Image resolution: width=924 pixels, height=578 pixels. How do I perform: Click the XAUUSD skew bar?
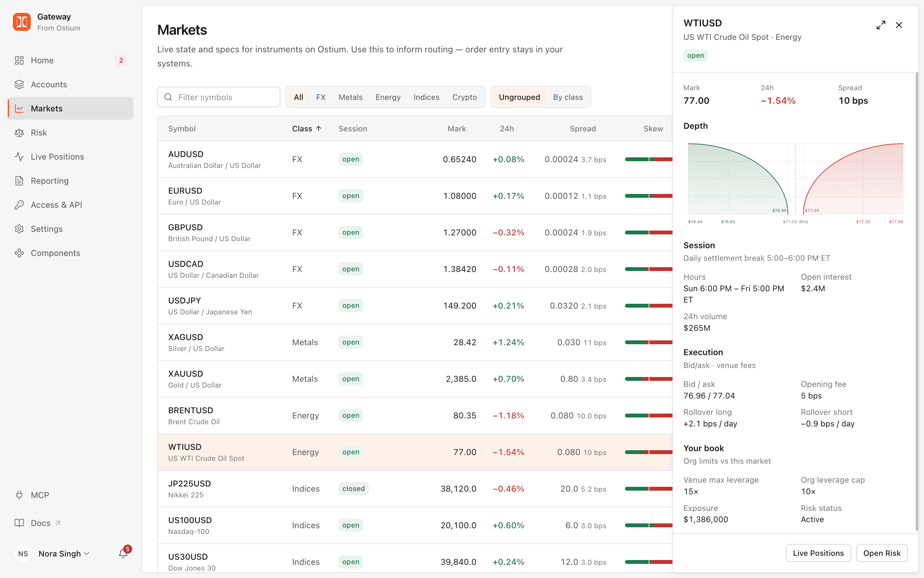648,379
